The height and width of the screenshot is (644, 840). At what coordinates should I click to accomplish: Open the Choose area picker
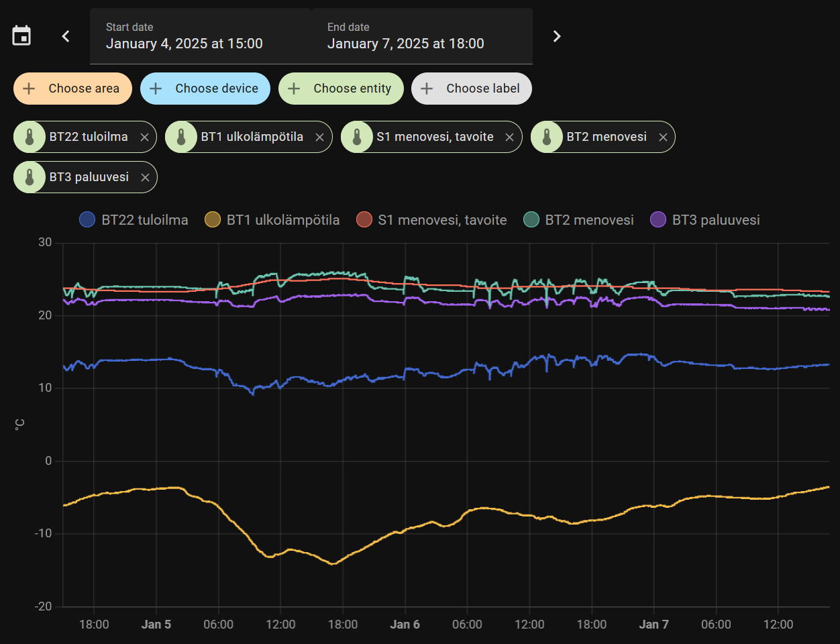72,89
